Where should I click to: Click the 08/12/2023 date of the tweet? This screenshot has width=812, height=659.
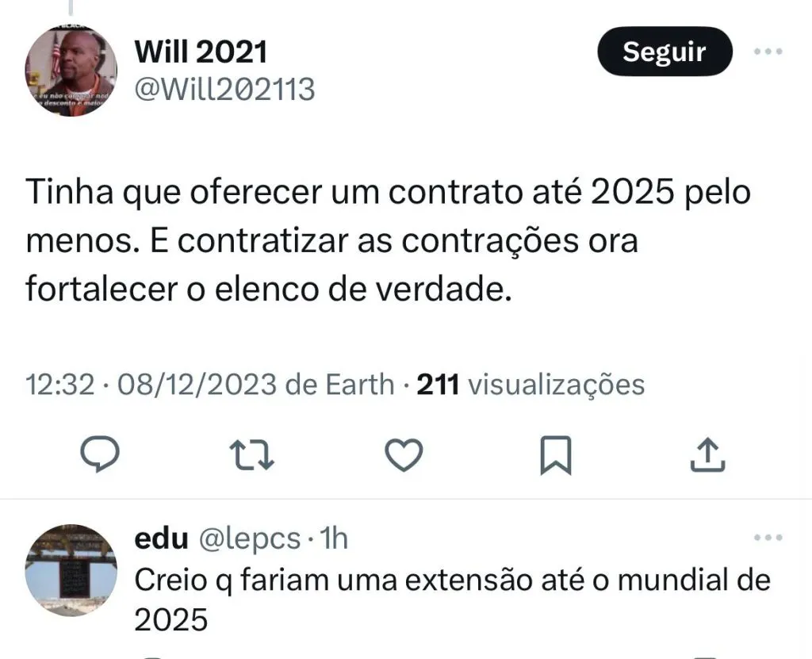tap(198, 385)
